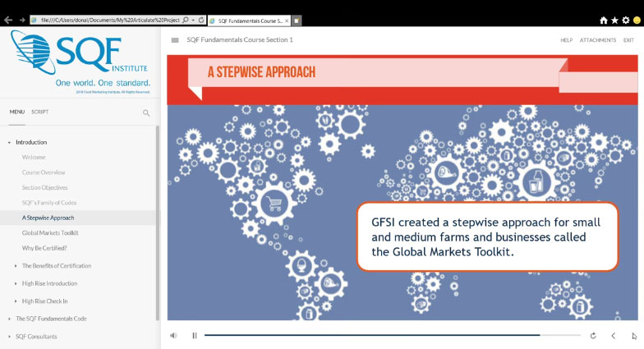This screenshot has height=349, width=644.
Task: Click the browser forward arrow
Action: (x=22, y=20)
